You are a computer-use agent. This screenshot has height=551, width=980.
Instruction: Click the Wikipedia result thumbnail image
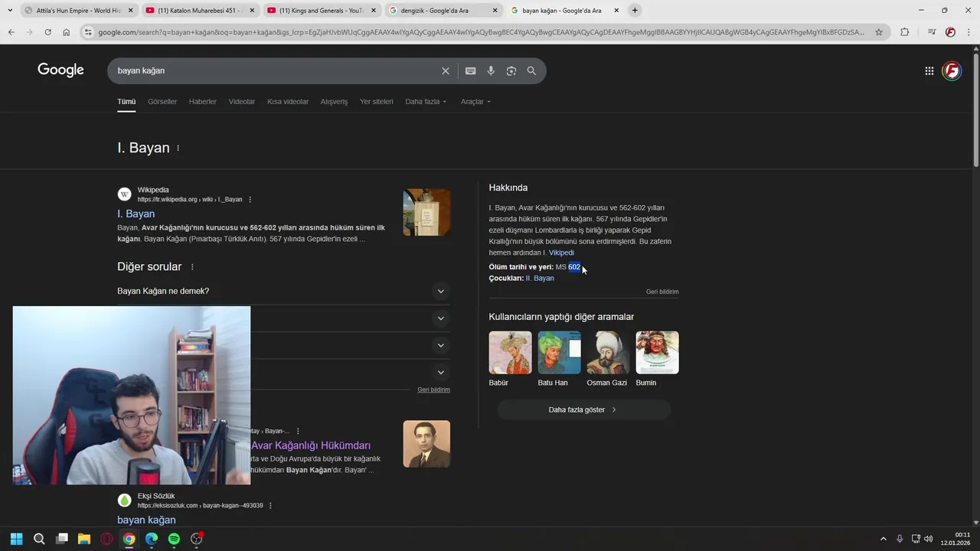[426, 212]
